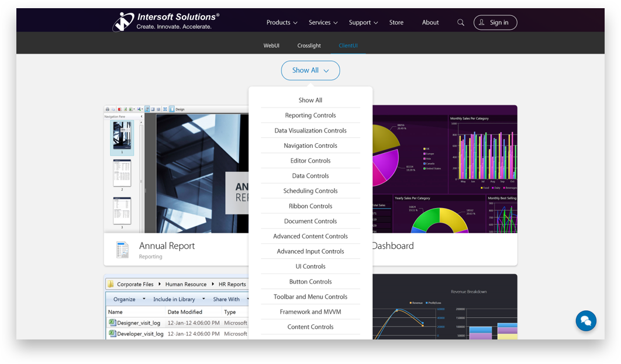Click the printer icon in report toolbar
The height and width of the screenshot is (364, 621).
[x=108, y=109]
